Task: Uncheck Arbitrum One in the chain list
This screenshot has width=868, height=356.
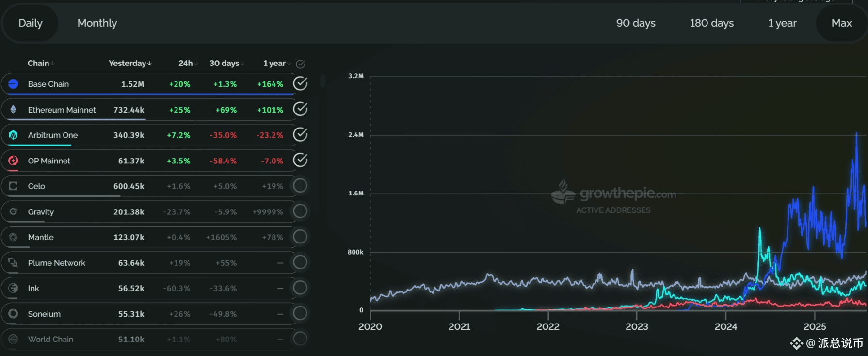Action: point(300,134)
